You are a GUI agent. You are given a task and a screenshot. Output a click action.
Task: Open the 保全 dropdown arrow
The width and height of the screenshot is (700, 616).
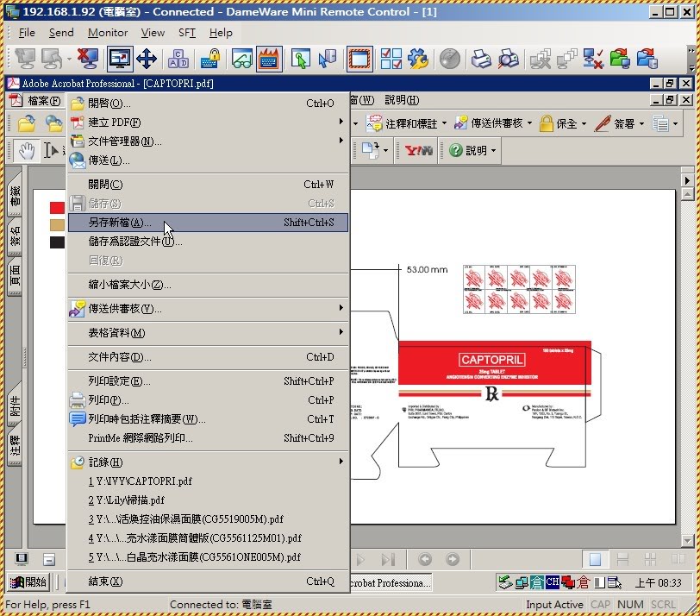pos(584,123)
